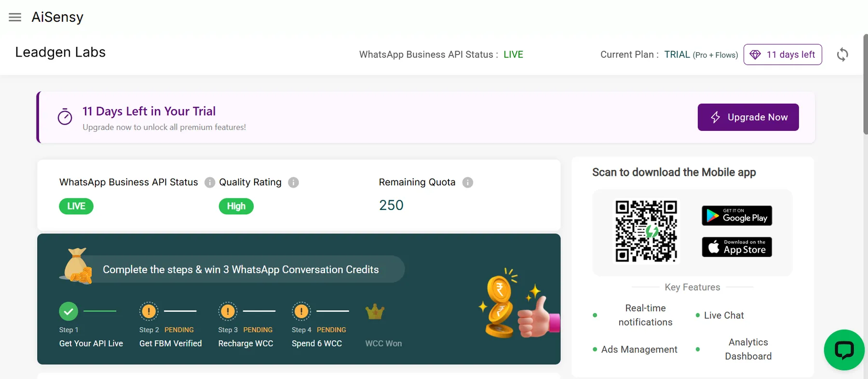Click the Real-time notifications key feature

click(645, 315)
